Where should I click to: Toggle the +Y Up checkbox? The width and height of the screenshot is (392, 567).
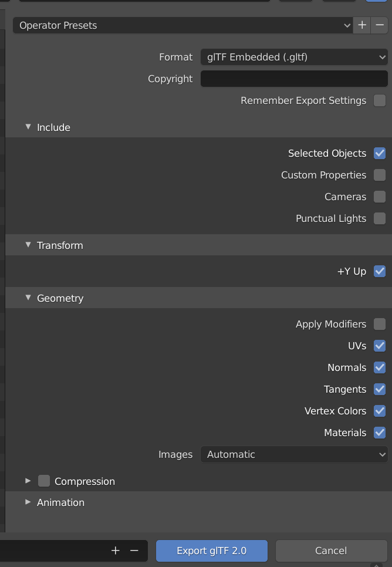tap(379, 271)
